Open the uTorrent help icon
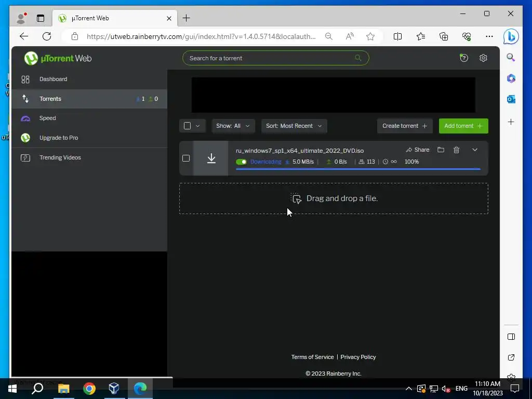 click(x=463, y=58)
